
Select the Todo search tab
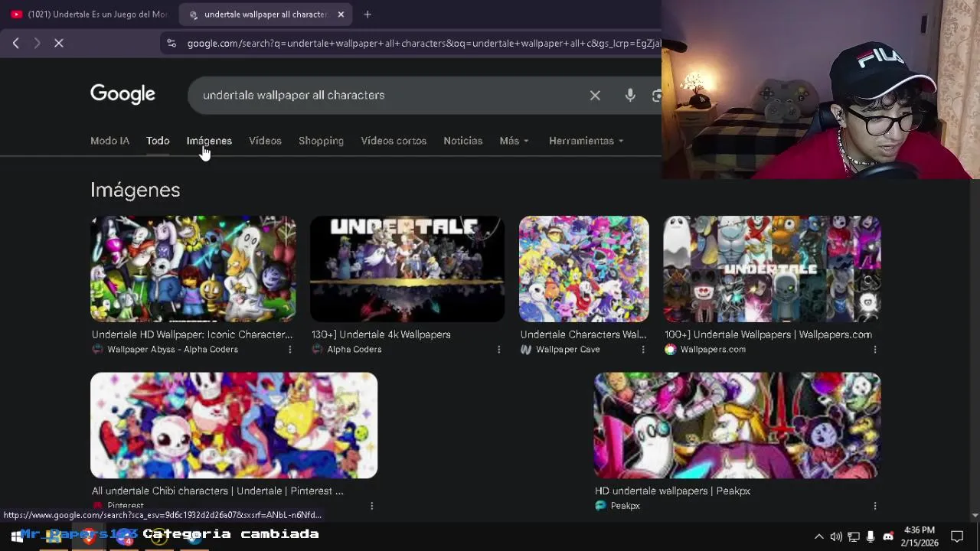tap(158, 141)
